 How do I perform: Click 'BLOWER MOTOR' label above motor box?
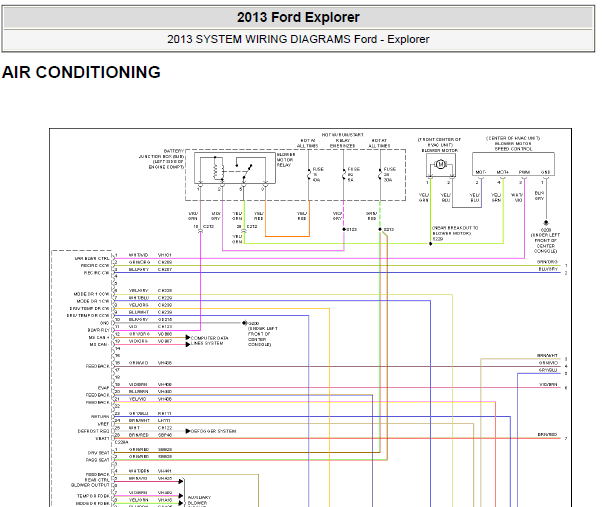pos(439,150)
